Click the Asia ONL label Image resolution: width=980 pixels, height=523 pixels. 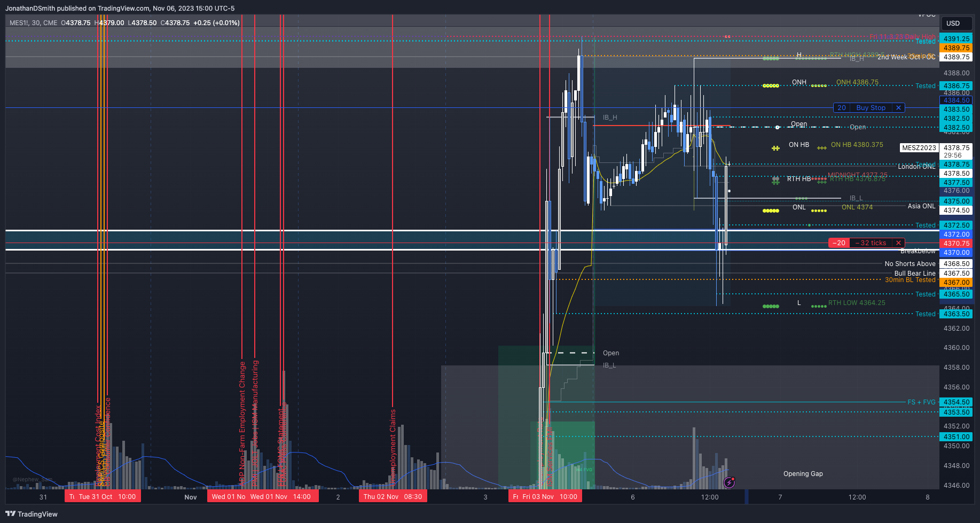pos(921,206)
